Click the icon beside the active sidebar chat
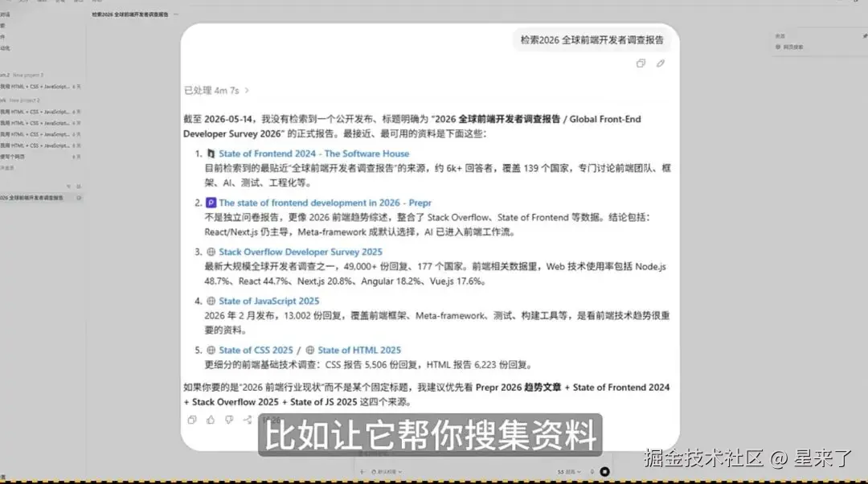868x484 pixels. 79,198
